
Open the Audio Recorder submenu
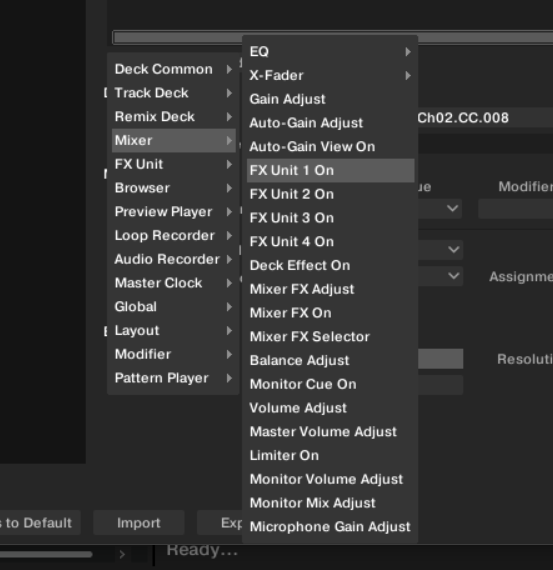point(173,259)
